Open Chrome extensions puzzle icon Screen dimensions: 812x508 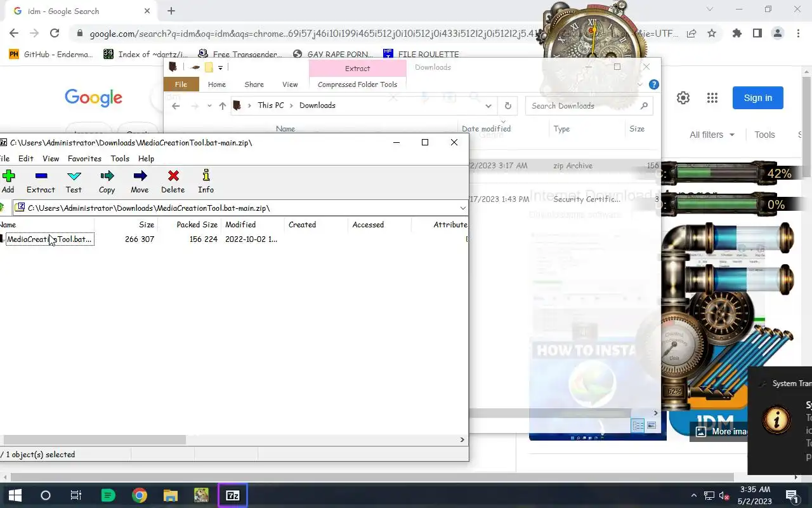coord(737,33)
